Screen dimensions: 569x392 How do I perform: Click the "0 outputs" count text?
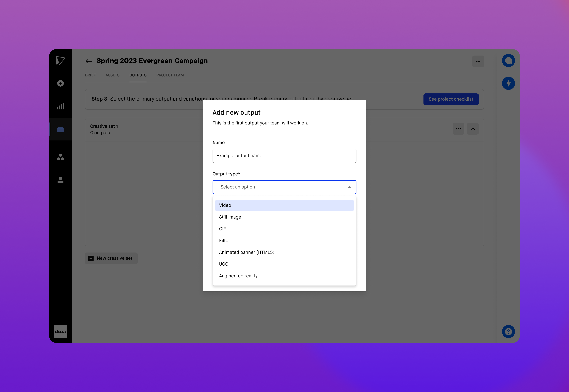pos(100,133)
